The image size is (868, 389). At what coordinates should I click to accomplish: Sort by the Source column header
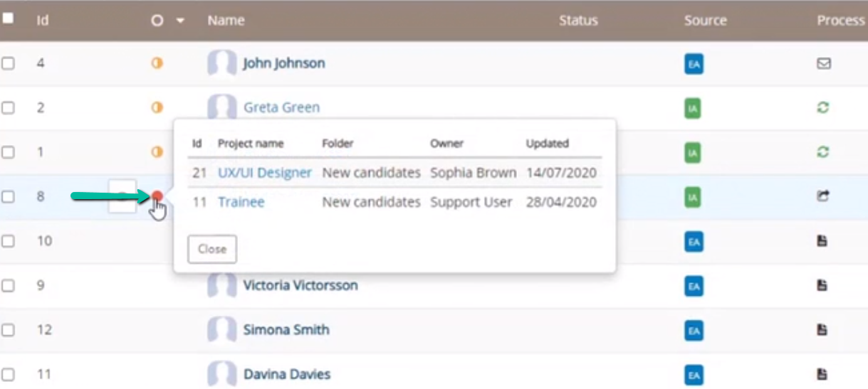tap(706, 21)
